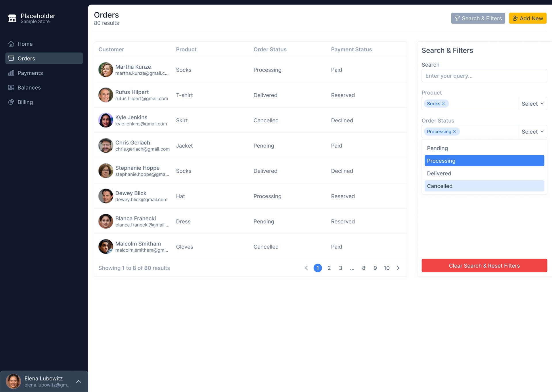The width and height of the screenshot is (552, 392).
Task: Select Processing in status options
Action: (484, 161)
